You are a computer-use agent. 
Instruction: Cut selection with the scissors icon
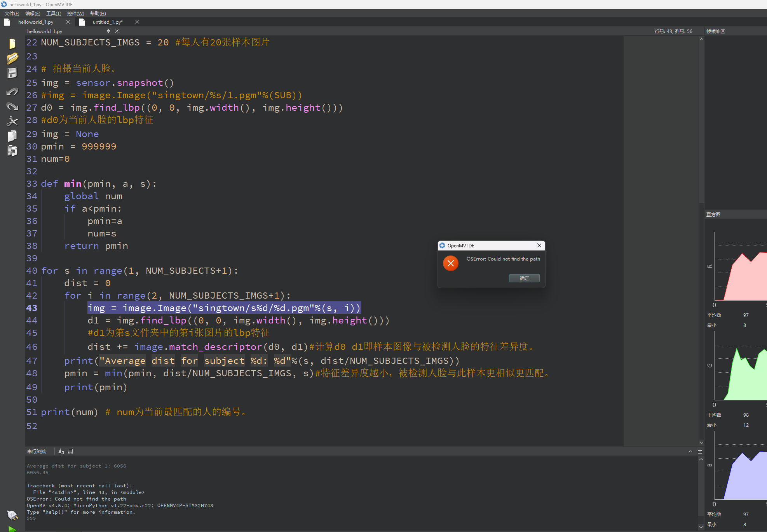tap(12, 121)
